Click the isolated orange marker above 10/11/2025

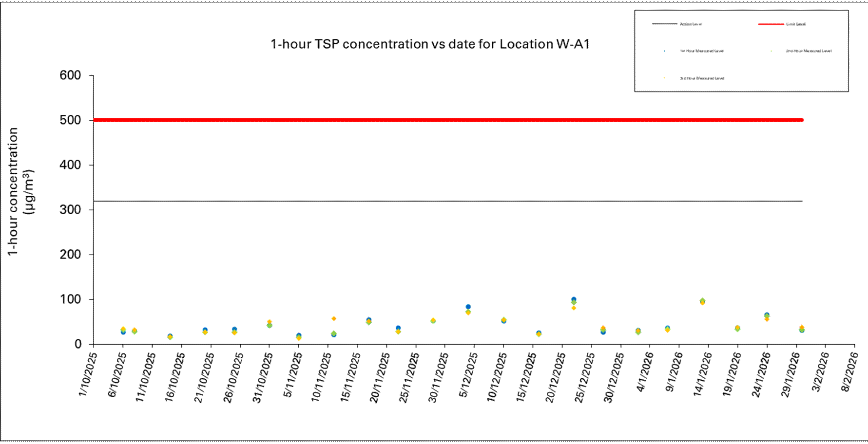click(334, 319)
